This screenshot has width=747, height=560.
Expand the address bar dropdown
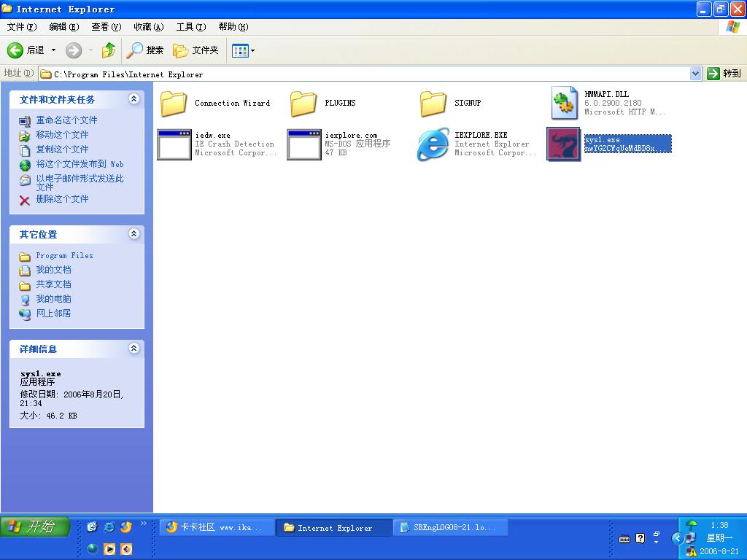pos(695,74)
